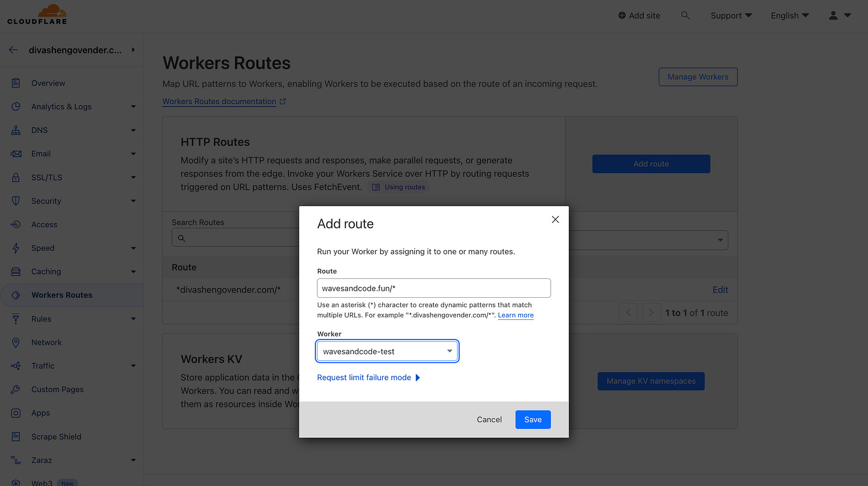Click the next page arrow in pagination
The image size is (868, 486).
click(651, 313)
